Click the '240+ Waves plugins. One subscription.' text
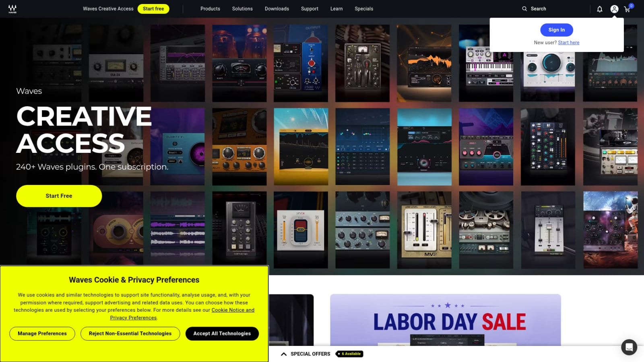The height and width of the screenshot is (362, 644). point(92,167)
